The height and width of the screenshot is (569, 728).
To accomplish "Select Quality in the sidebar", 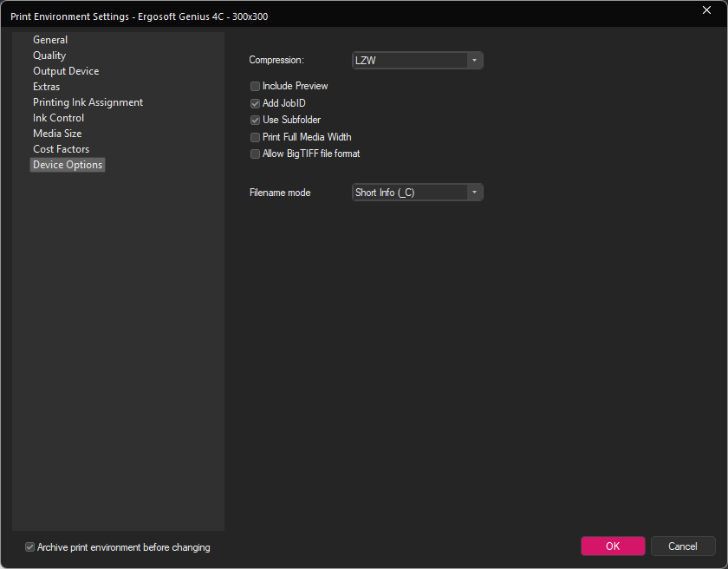I will [x=49, y=56].
